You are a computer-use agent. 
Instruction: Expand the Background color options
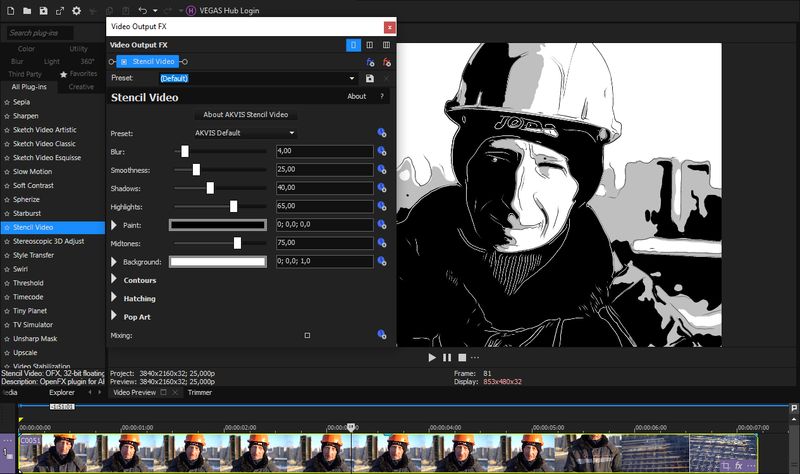[x=114, y=261]
